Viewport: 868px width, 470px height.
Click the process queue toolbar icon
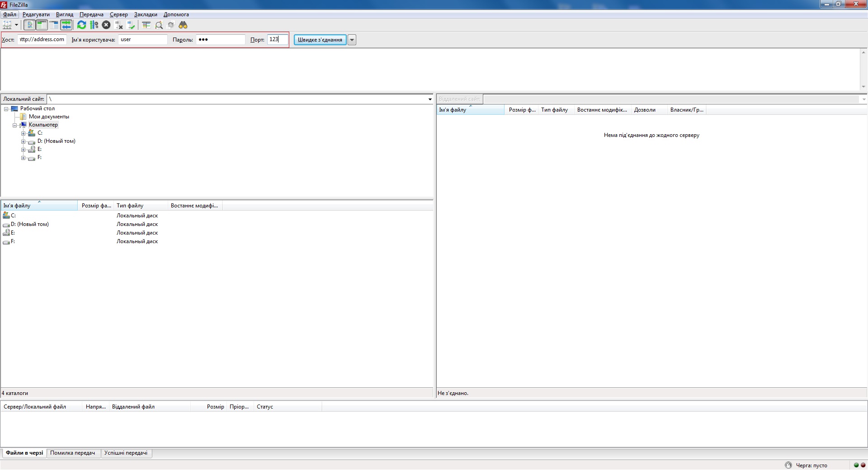94,25
